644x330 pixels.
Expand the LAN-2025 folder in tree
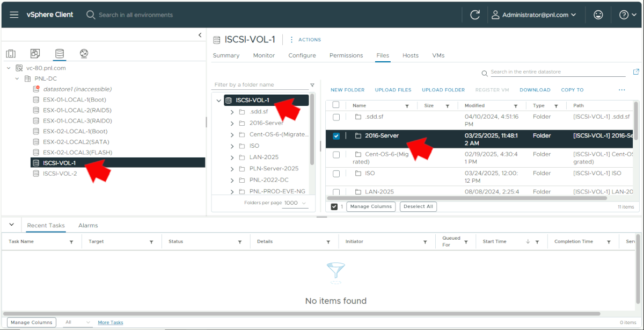point(232,157)
